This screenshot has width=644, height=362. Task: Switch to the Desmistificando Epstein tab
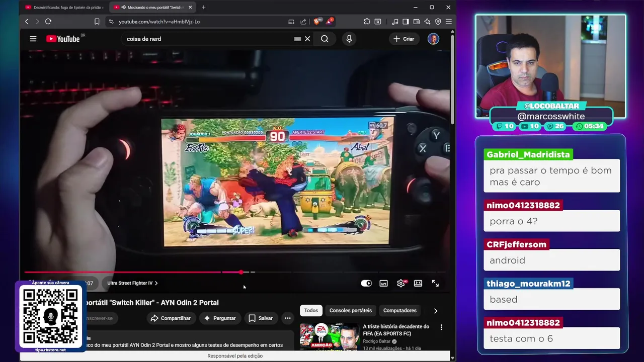[x=64, y=7]
